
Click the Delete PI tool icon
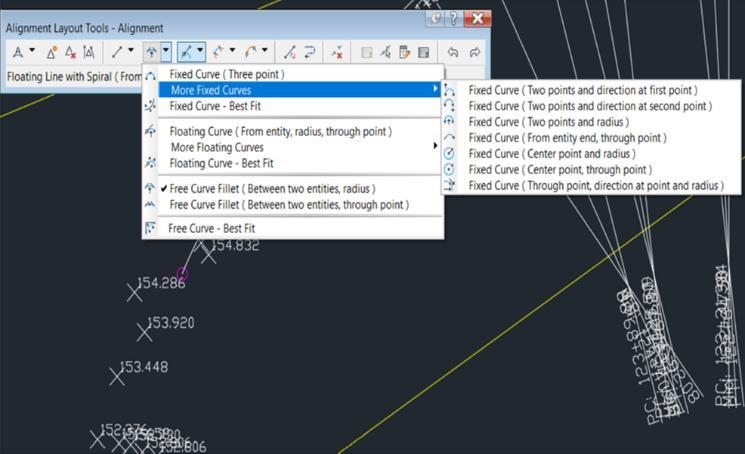tap(71, 52)
